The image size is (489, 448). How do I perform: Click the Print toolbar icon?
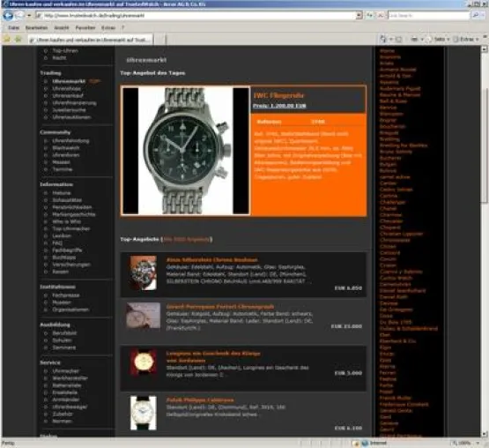[414, 39]
